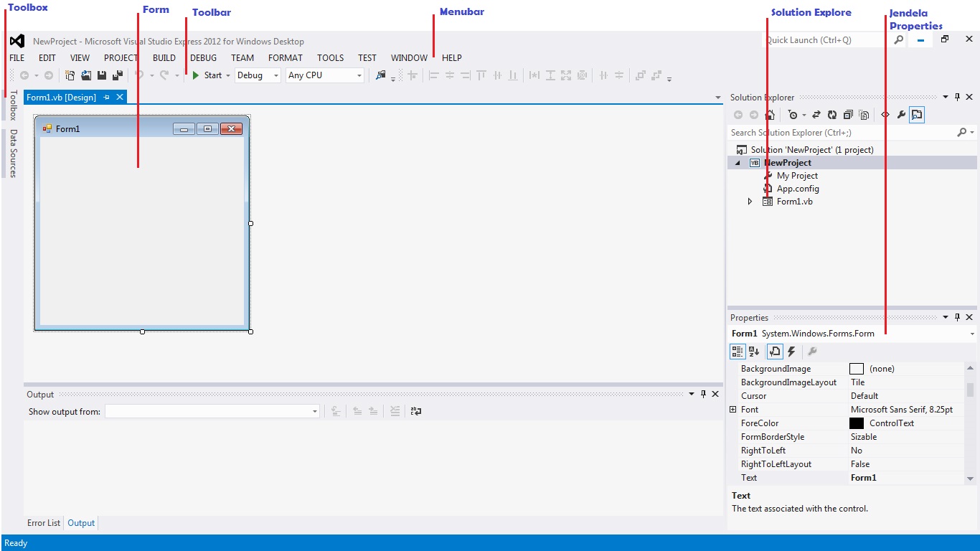Open the DEBUG menu

point(203,58)
